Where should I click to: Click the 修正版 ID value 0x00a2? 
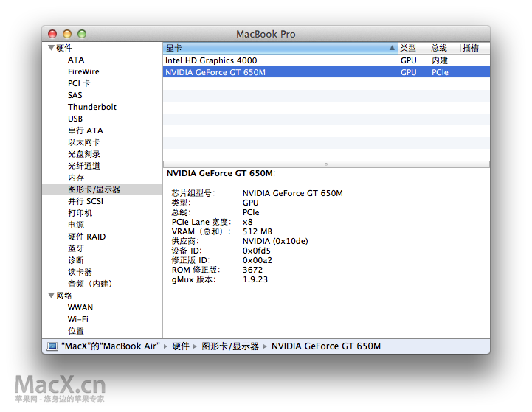258,261
